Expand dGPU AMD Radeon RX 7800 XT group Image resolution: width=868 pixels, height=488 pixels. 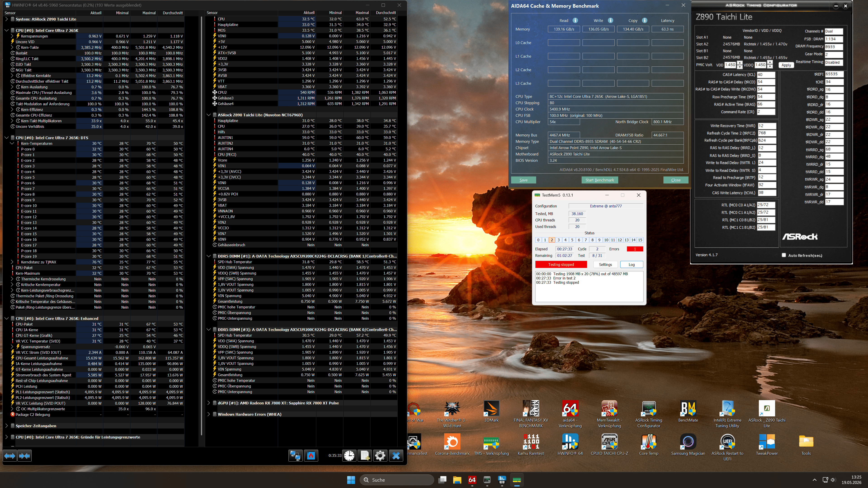(209, 403)
